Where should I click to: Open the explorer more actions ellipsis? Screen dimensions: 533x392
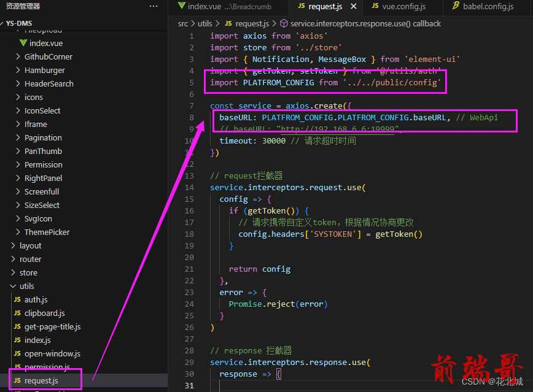tap(154, 6)
